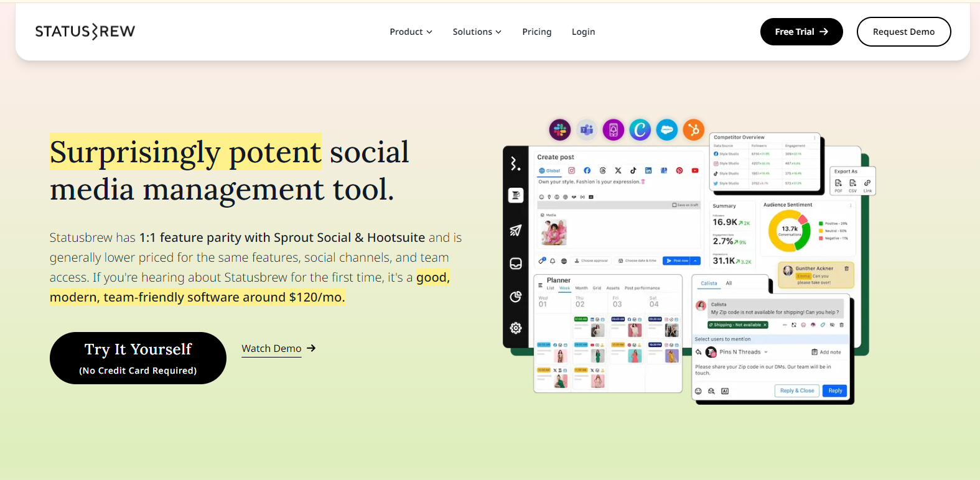Open the Post now dropdown arrow
980x480 pixels.
pyautogui.click(x=696, y=261)
